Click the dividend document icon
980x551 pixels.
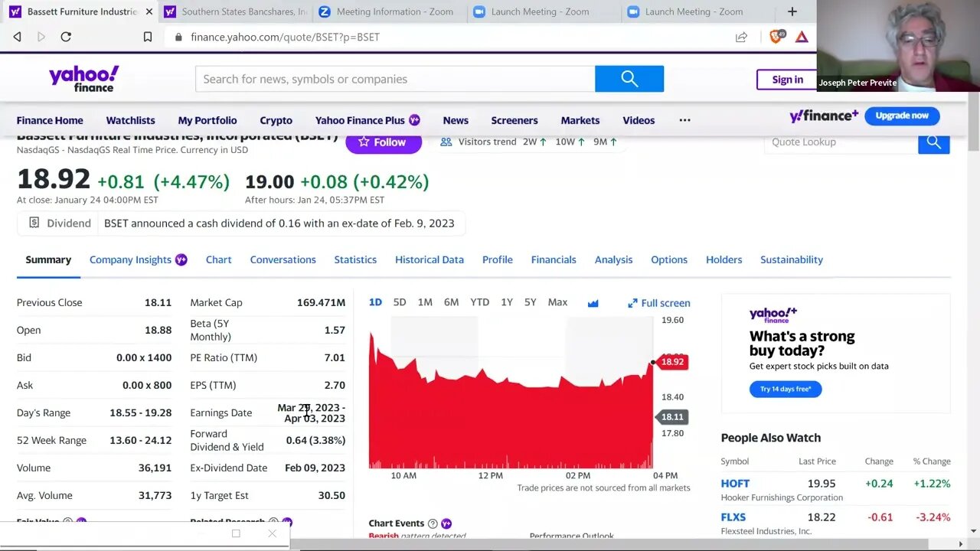[34, 223]
